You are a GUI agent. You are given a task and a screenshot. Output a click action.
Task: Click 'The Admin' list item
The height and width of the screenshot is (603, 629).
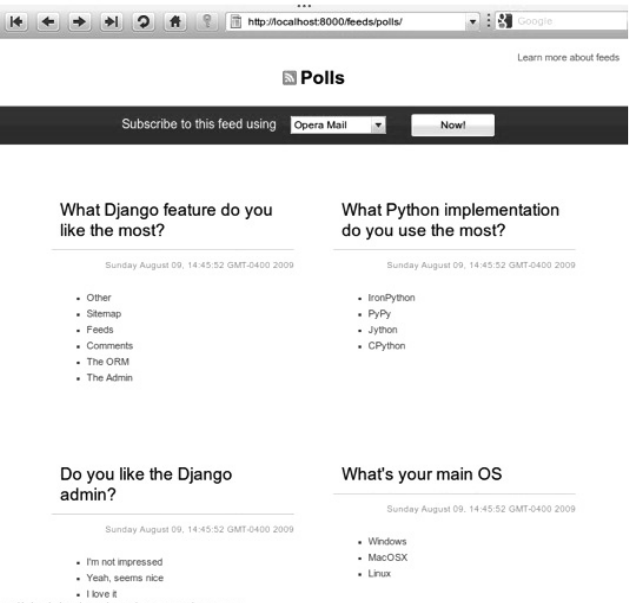[x=110, y=378]
